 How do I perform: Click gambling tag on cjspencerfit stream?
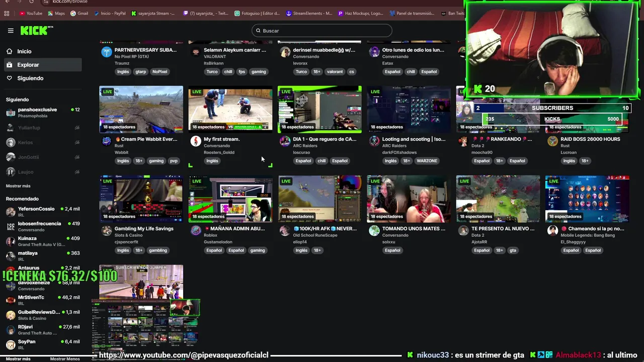click(158, 250)
